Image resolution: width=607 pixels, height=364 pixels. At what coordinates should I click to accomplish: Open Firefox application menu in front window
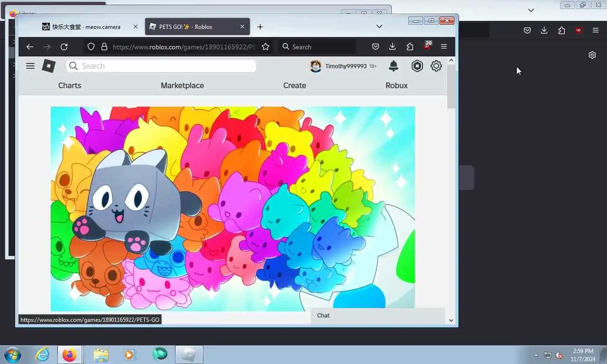(444, 46)
